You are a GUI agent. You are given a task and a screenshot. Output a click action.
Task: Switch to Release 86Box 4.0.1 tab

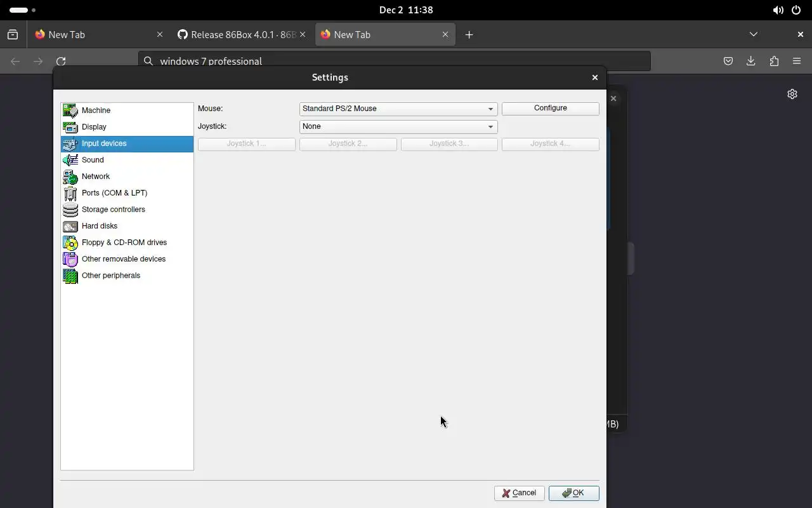click(x=241, y=35)
